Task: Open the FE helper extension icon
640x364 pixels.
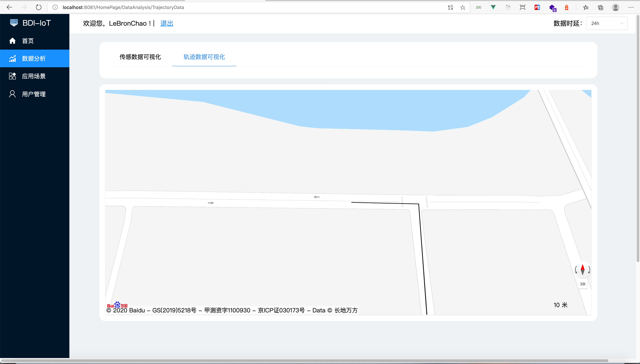Action: 537,7
